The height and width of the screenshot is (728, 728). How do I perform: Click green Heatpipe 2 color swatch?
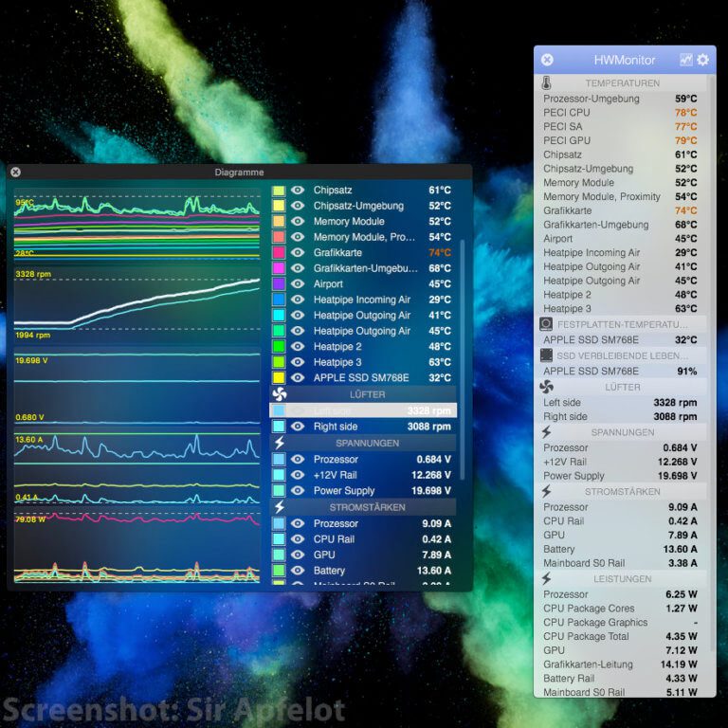[279, 346]
